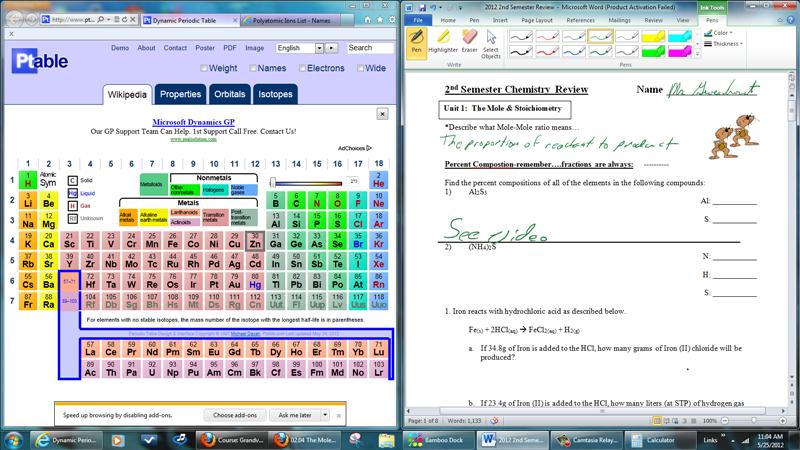Open Internet Explorer Home icon
The width and height of the screenshot is (800, 450).
pos(367,19)
